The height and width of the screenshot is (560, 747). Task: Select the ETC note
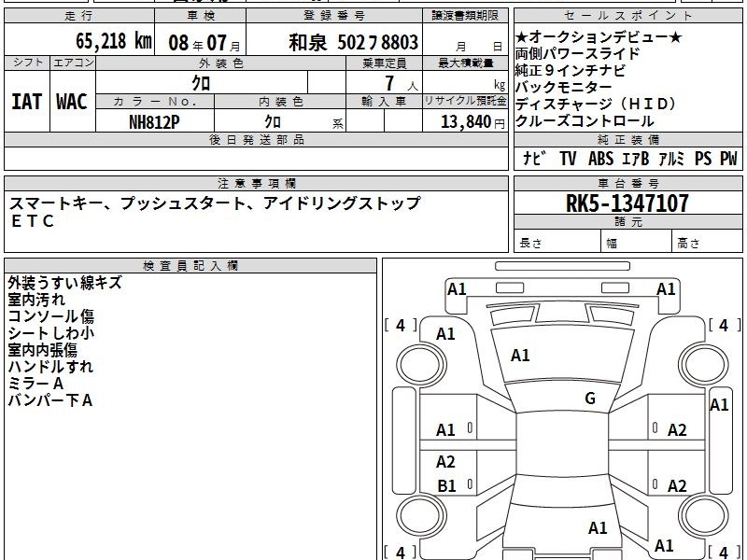[x=33, y=221]
